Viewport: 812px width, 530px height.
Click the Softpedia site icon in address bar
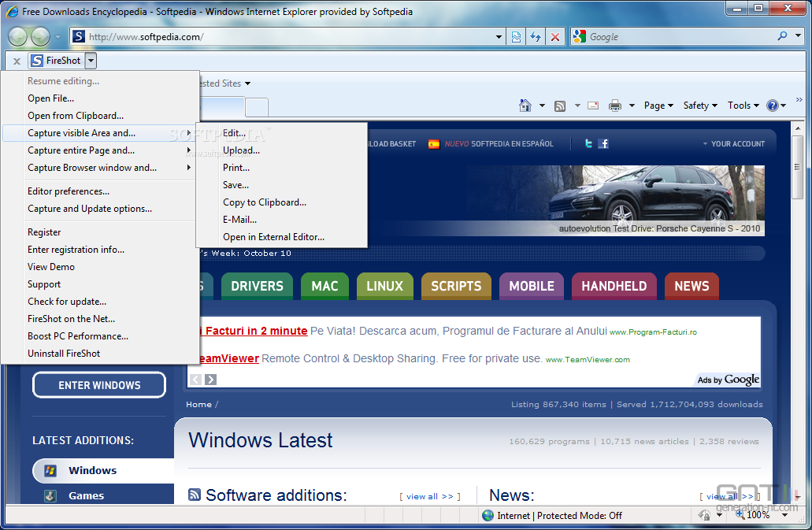tap(78, 36)
